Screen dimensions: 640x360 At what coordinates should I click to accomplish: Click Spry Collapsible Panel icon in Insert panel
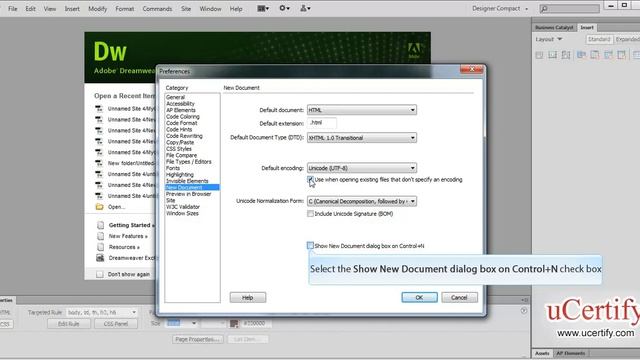[x=622, y=55]
